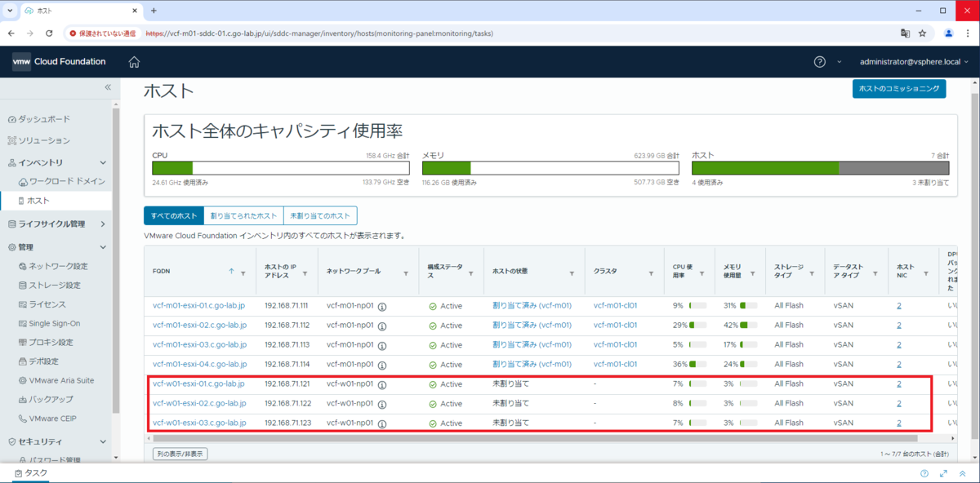Open filter for 構成ステータス column

pyautogui.click(x=473, y=273)
